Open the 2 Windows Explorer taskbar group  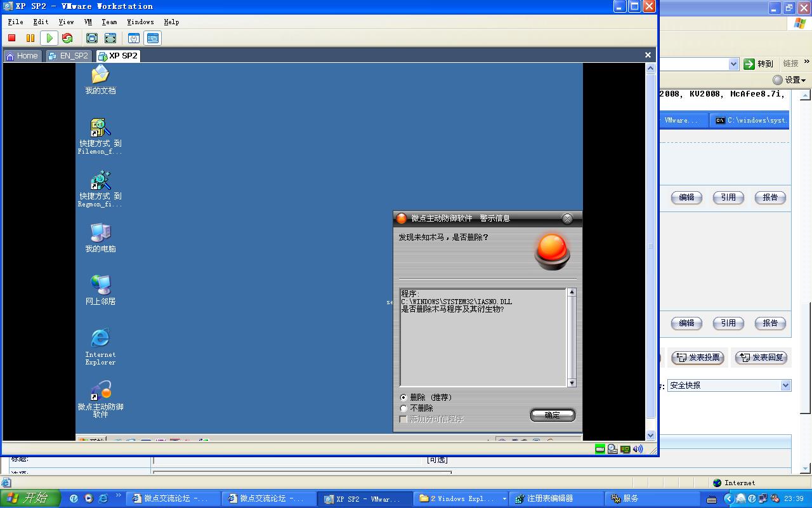[462, 498]
